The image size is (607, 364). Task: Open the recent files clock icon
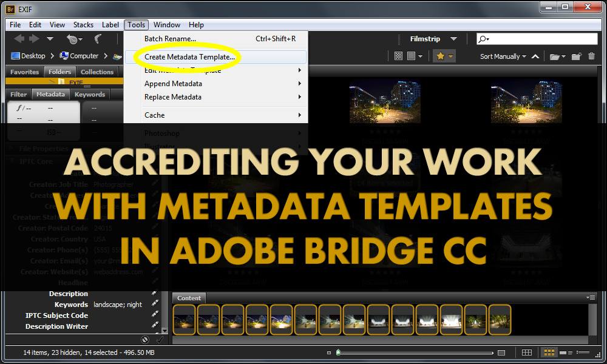point(72,39)
